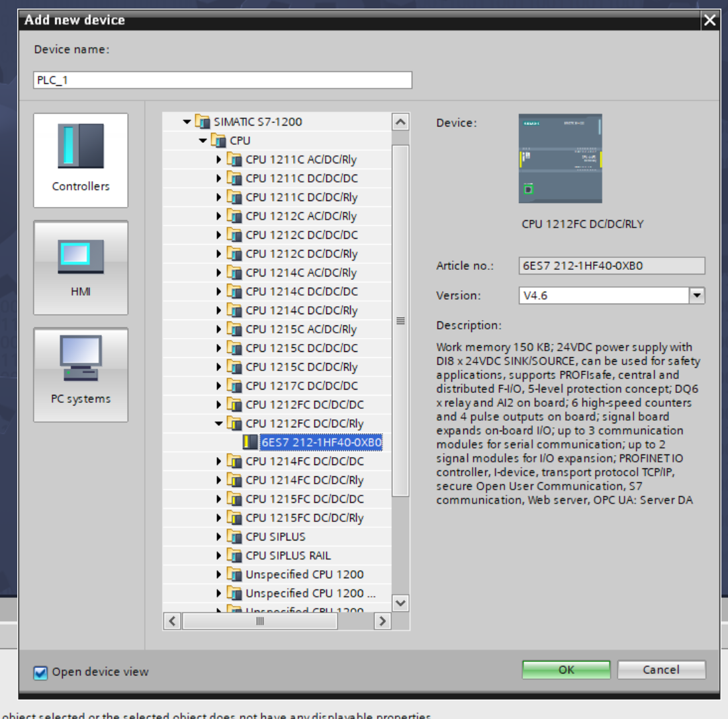Click scroll down arrow in device tree
The image size is (728, 719).
(400, 603)
